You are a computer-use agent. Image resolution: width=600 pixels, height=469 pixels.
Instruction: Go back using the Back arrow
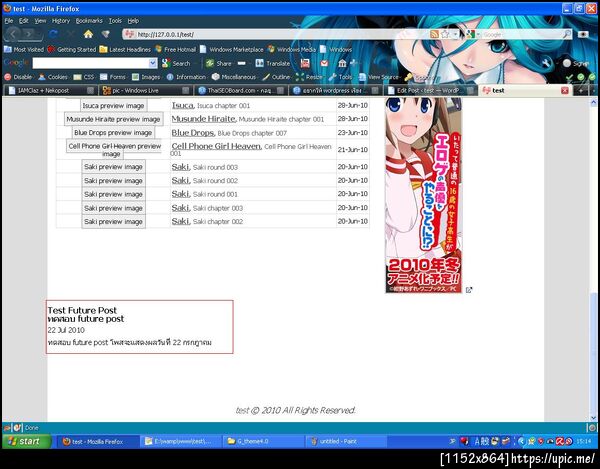(x=13, y=34)
